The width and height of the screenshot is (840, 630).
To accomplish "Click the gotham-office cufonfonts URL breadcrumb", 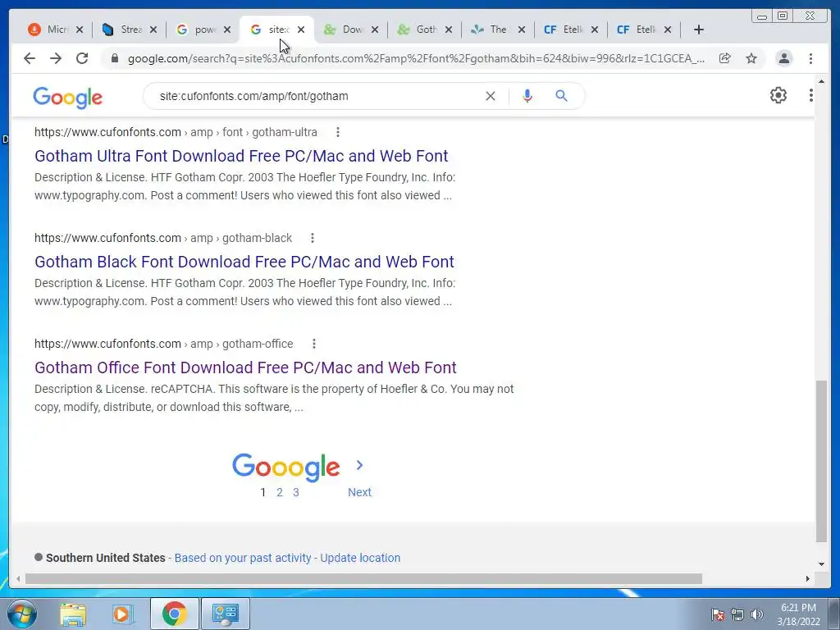I will pyautogui.click(x=164, y=344).
